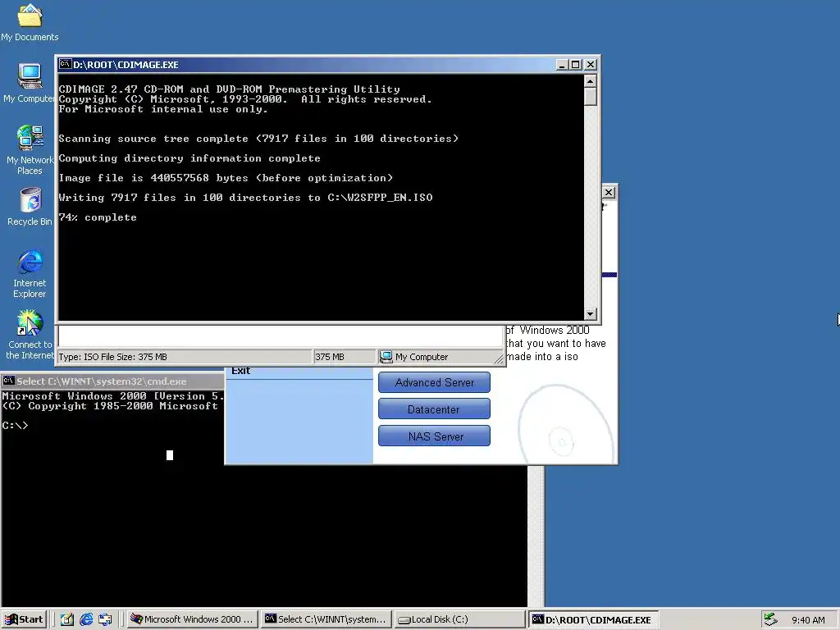Open Connect to the Internet shortcut
The image size is (840, 630).
pyautogui.click(x=30, y=335)
